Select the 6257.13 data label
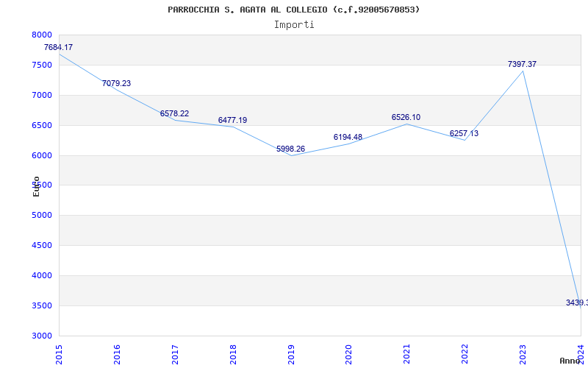The image size is (588, 368). [x=464, y=134]
